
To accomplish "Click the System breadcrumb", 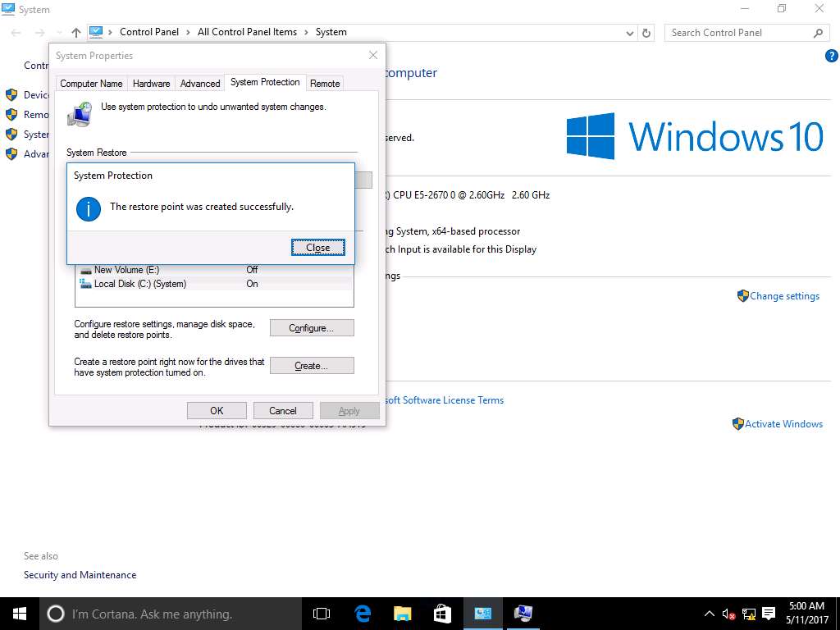I will coord(331,32).
